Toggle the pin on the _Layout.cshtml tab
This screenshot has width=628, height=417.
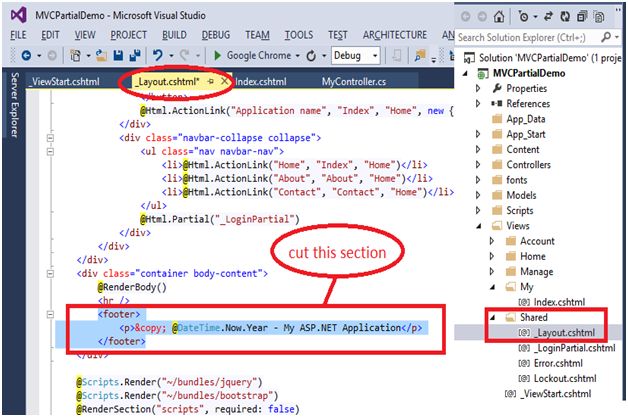pyautogui.click(x=211, y=81)
